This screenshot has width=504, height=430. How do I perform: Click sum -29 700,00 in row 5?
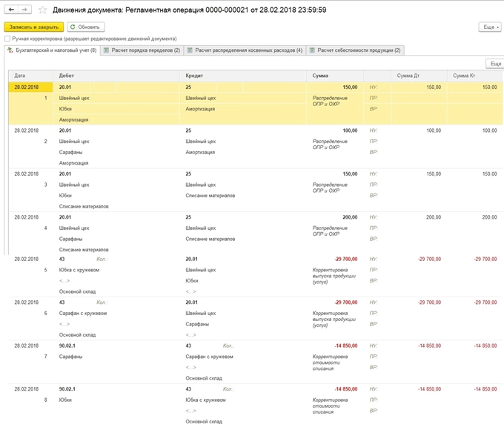[346, 259]
